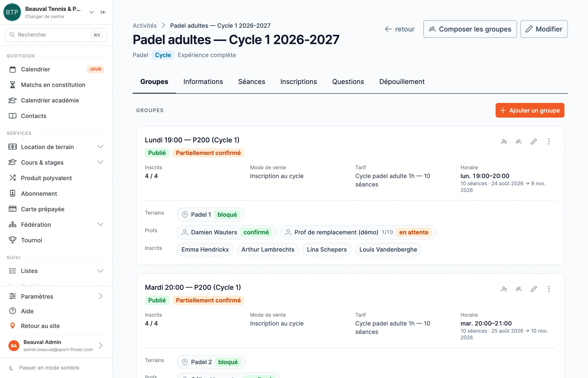This screenshot has width=588, height=378.
Task: Select inscrit Lina Schepers
Action: click(x=327, y=249)
